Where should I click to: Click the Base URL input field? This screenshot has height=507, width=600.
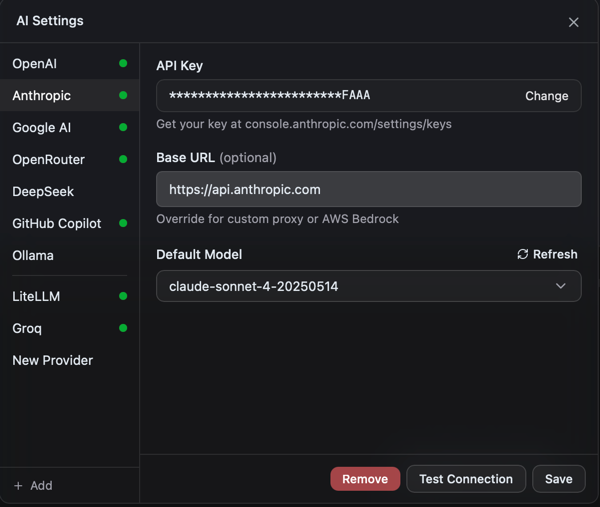[369, 189]
